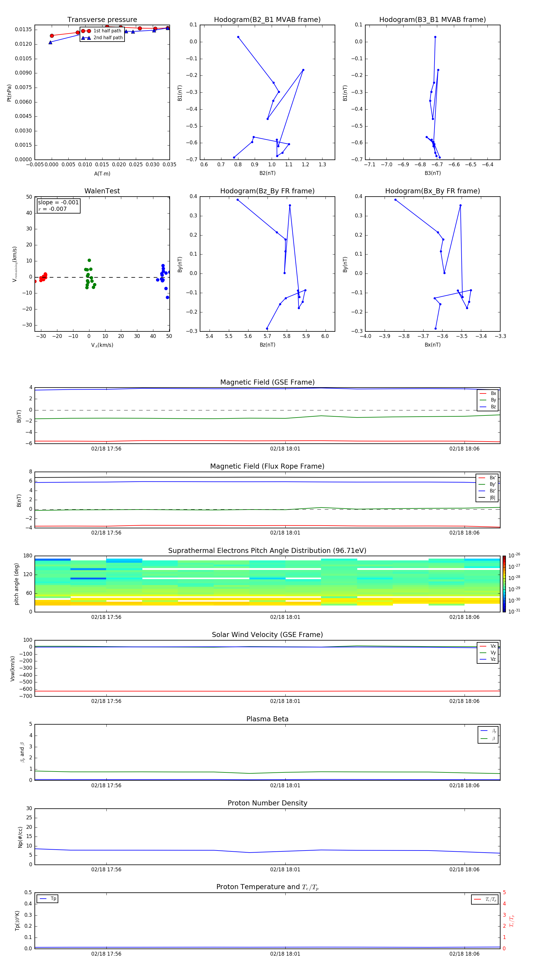
Task: Select By entry in GSE magnetic field legend
Action: (x=488, y=400)
